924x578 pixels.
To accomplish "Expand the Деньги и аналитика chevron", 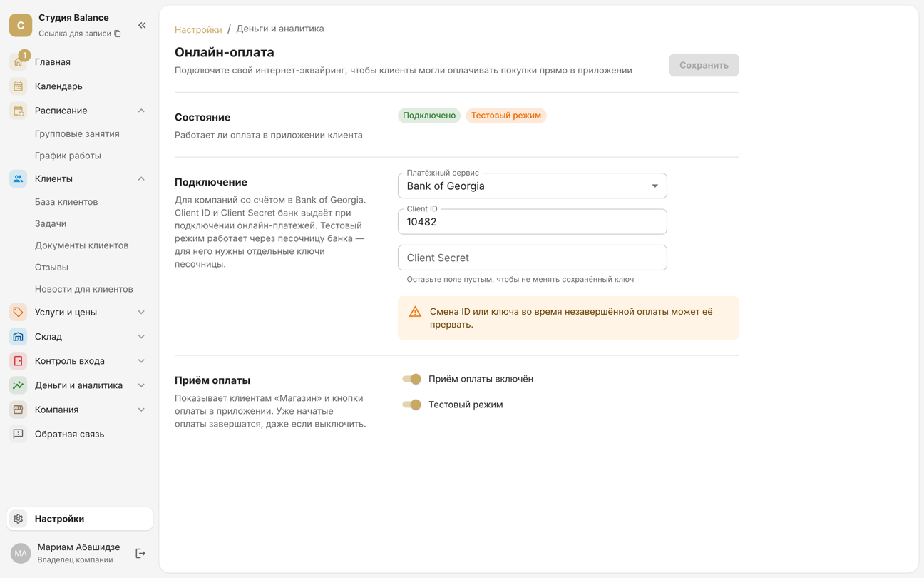I will (141, 385).
